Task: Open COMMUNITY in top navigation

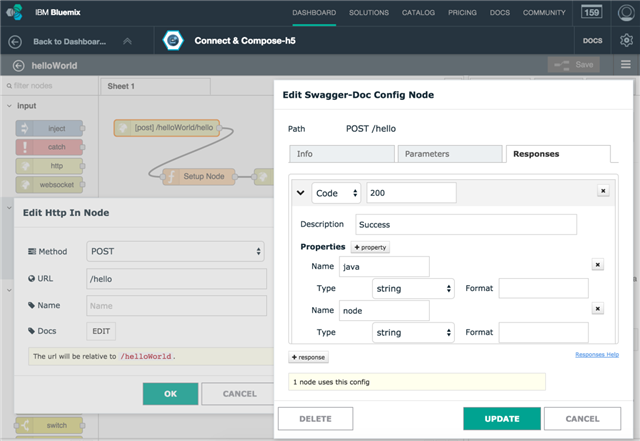Action: (544, 13)
